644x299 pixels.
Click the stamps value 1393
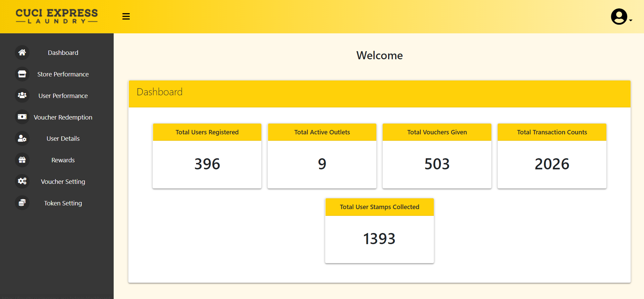(x=379, y=239)
